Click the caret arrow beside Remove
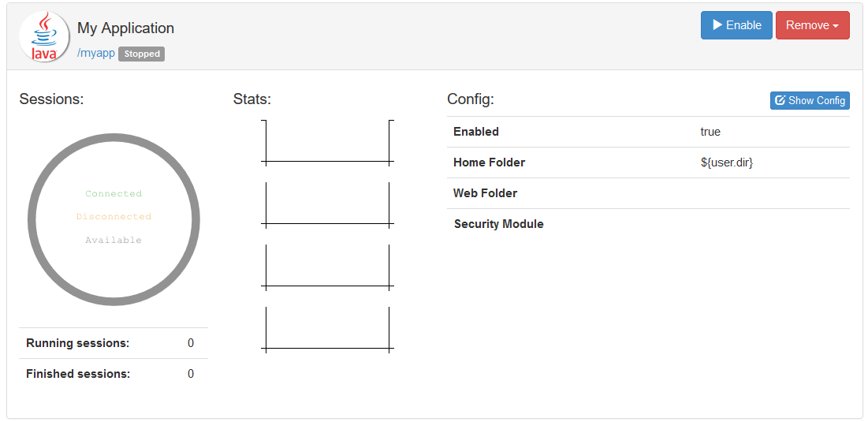The height and width of the screenshot is (422, 868). click(x=836, y=26)
